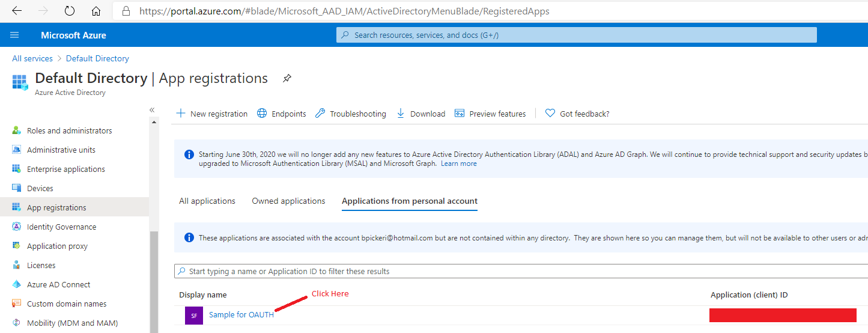Switch to Owned applications tab
This screenshot has width=868, height=333.
288,201
